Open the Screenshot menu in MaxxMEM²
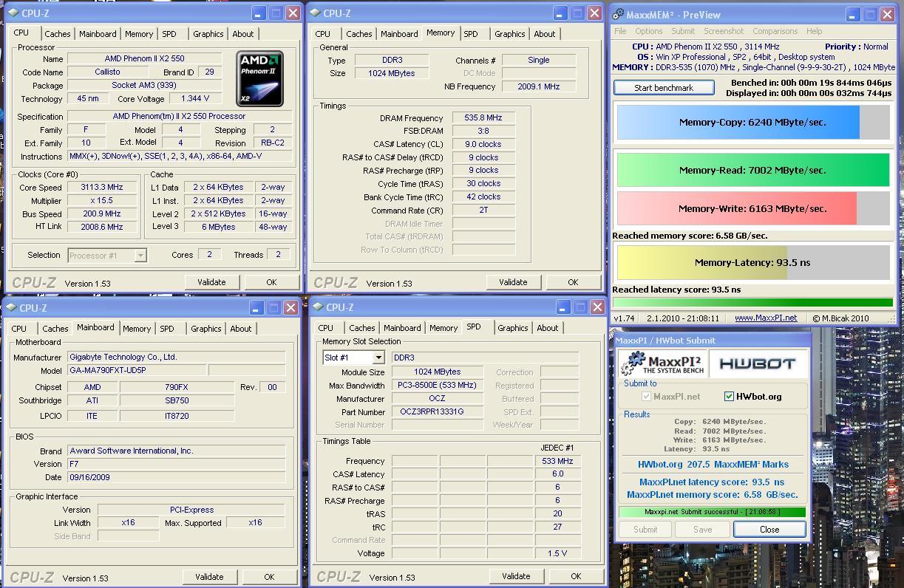Image resolution: width=904 pixels, height=588 pixels. 724,31
